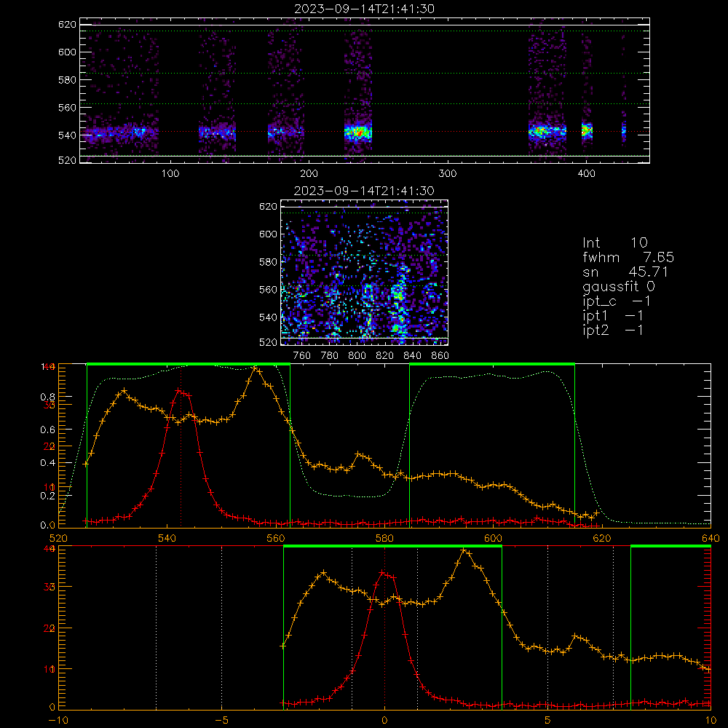728x728 pixels.
Task: Click the wavelength axis label 540 in the spectrum plot
Action: pos(167,538)
